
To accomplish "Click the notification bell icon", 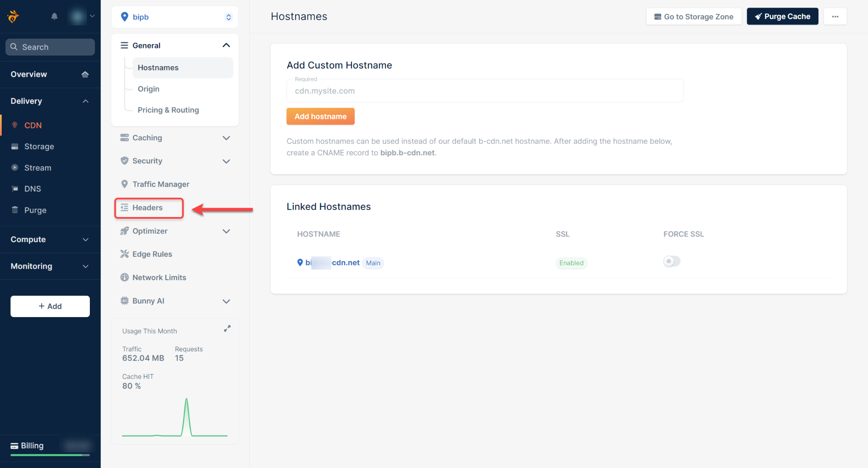I will [54, 17].
